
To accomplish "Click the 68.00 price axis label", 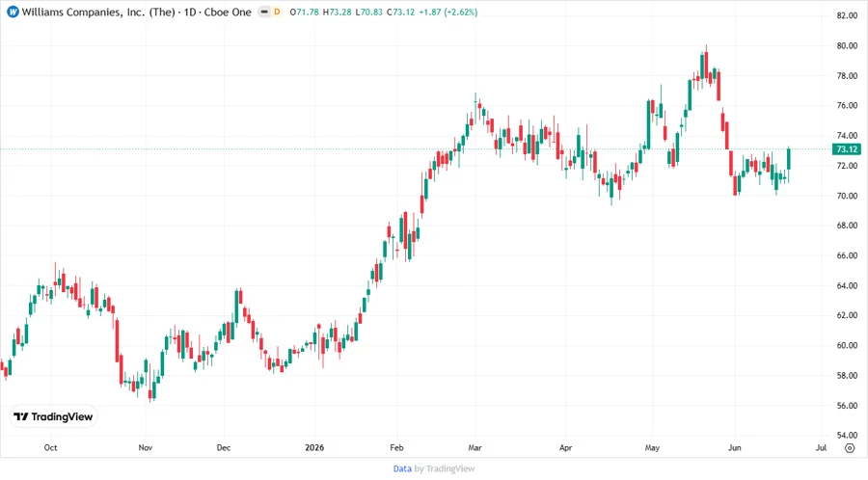I will [x=847, y=226].
